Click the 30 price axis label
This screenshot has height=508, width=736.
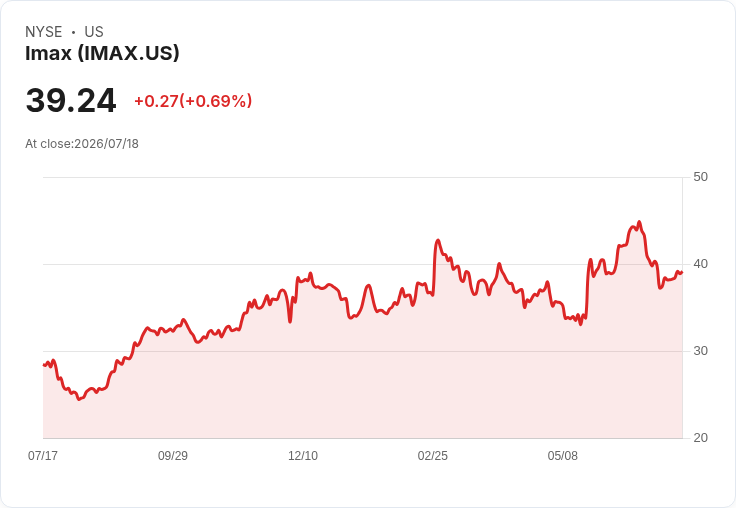[700, 351]
